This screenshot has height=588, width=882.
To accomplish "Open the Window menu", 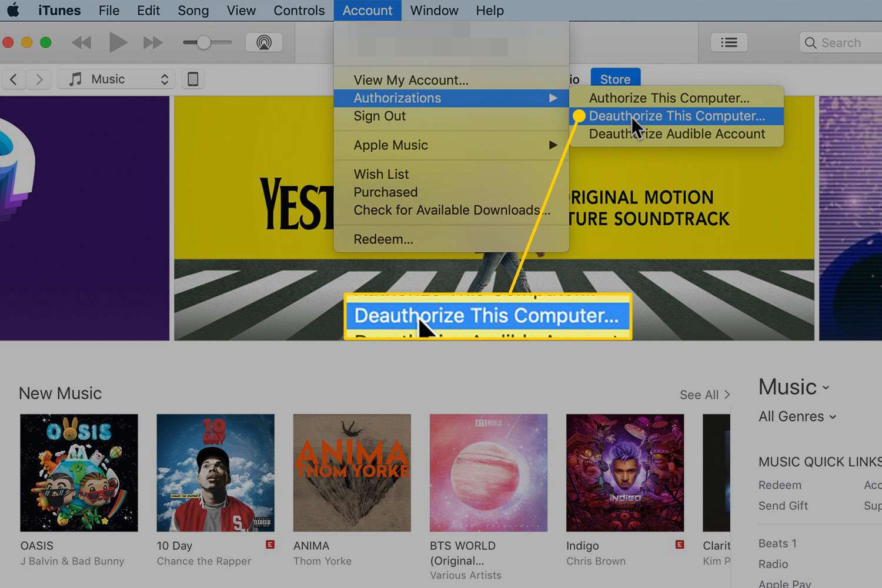I will [x=434, y=11].
